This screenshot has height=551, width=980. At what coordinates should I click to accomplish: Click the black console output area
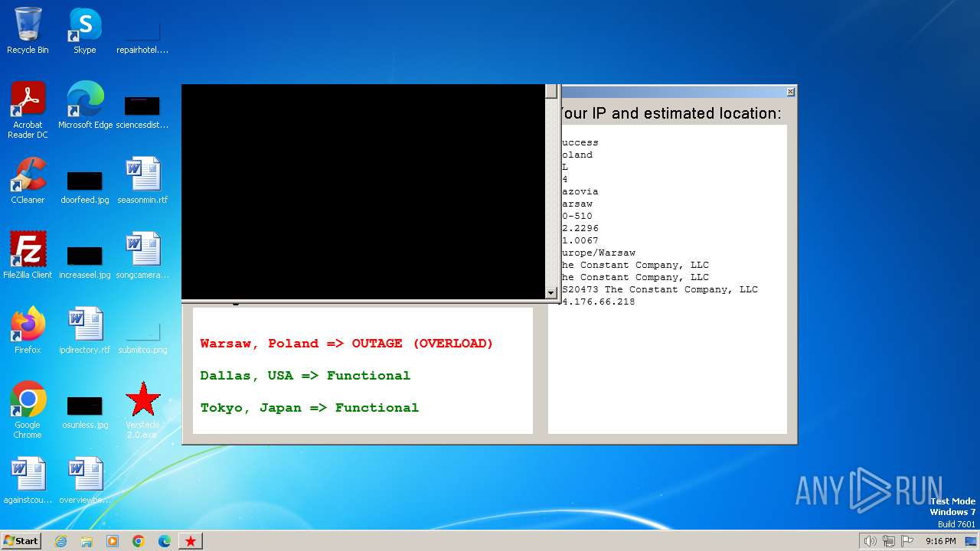(x=363, y=191)
